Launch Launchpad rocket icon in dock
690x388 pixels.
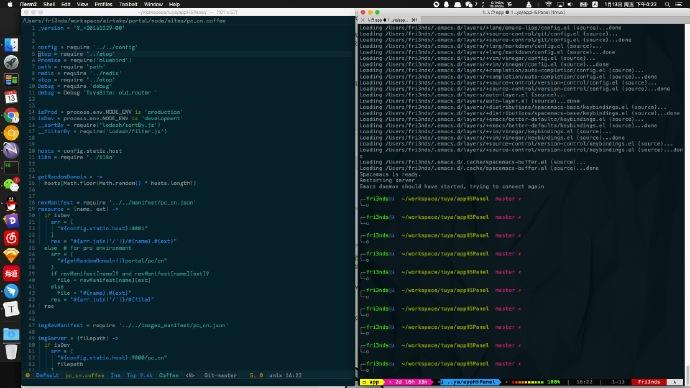tap(11, 62)
